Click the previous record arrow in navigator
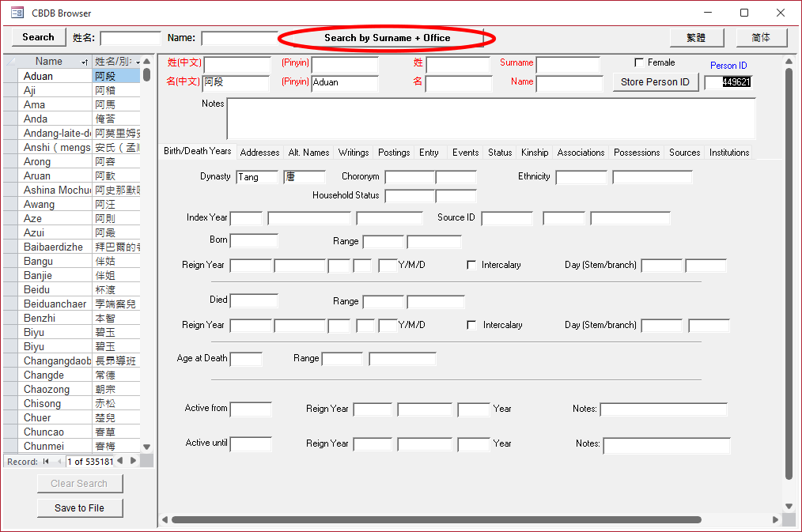Screen dimensions: 802x532 click(x=59, y=461)
